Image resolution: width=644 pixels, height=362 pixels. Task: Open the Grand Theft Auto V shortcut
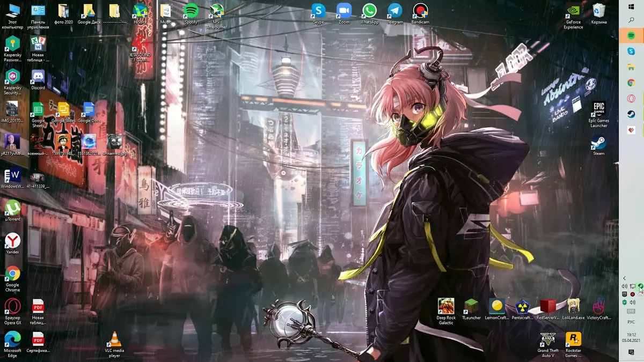click(x=548, y=345)
